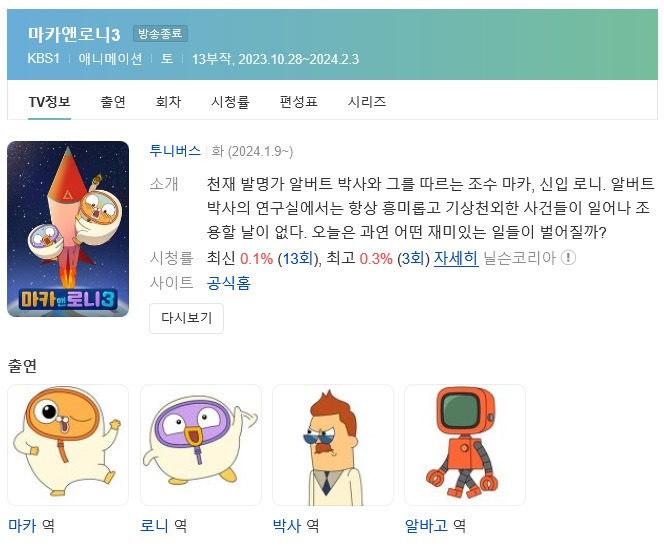The width and height of the screenshot is (664, 548).
Task: Open the 투니버스 channel link
Action: (175, 151)
